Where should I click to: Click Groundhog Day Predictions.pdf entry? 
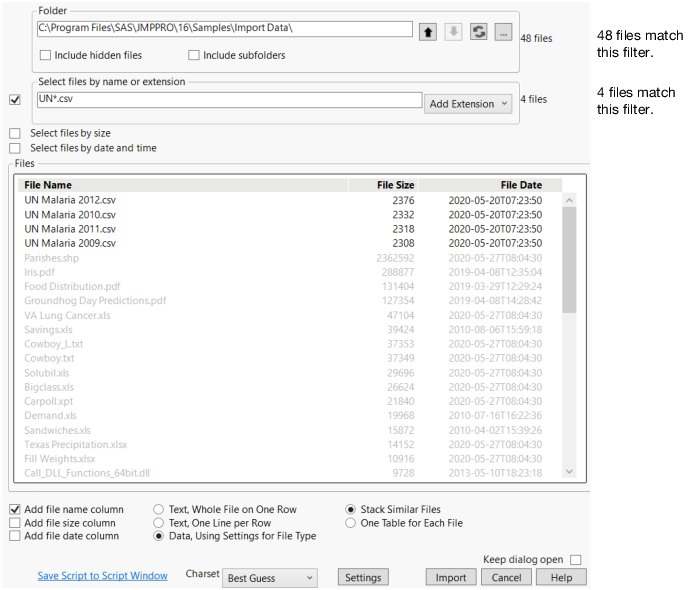pyautogui.click(x=95, y=301)
